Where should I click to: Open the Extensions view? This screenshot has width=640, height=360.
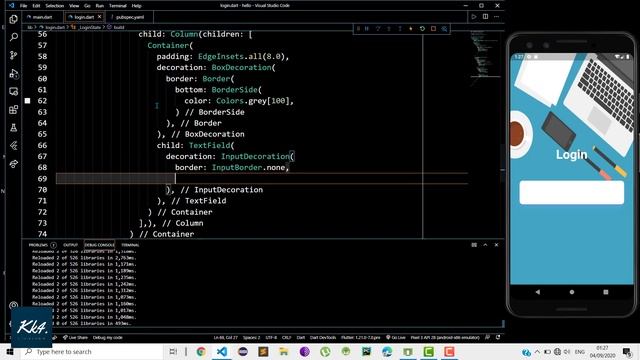[13, 109]
